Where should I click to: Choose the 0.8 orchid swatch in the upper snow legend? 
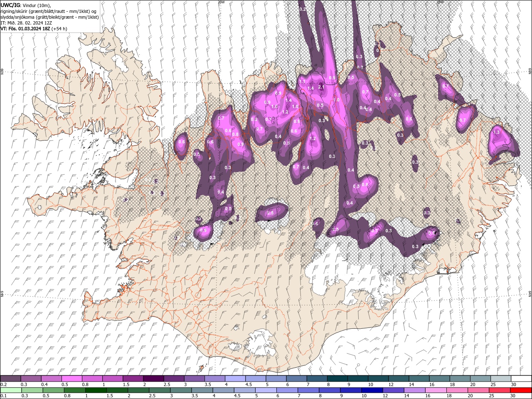[92, 379]
